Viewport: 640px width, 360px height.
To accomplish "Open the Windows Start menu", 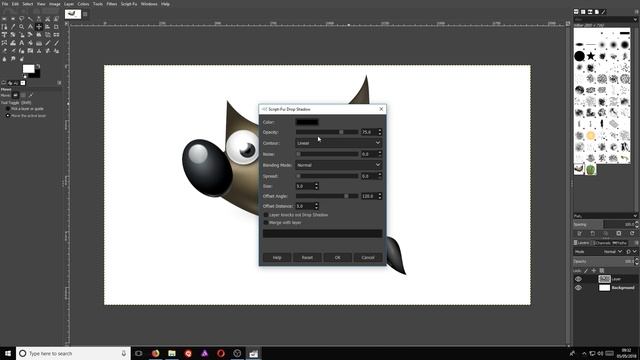I will click(8, 353).
